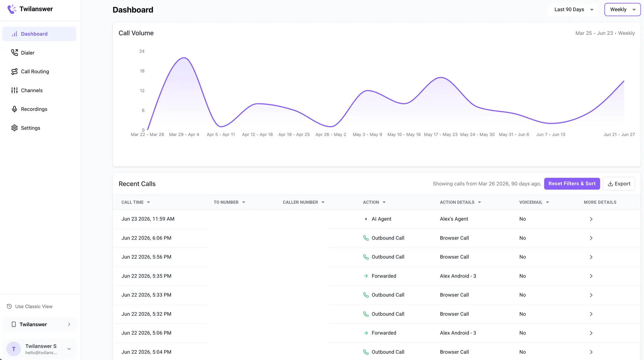Screen dimensions: 644x360
Task: Navigate to Recordings
Action: click(x=39, y=109)
